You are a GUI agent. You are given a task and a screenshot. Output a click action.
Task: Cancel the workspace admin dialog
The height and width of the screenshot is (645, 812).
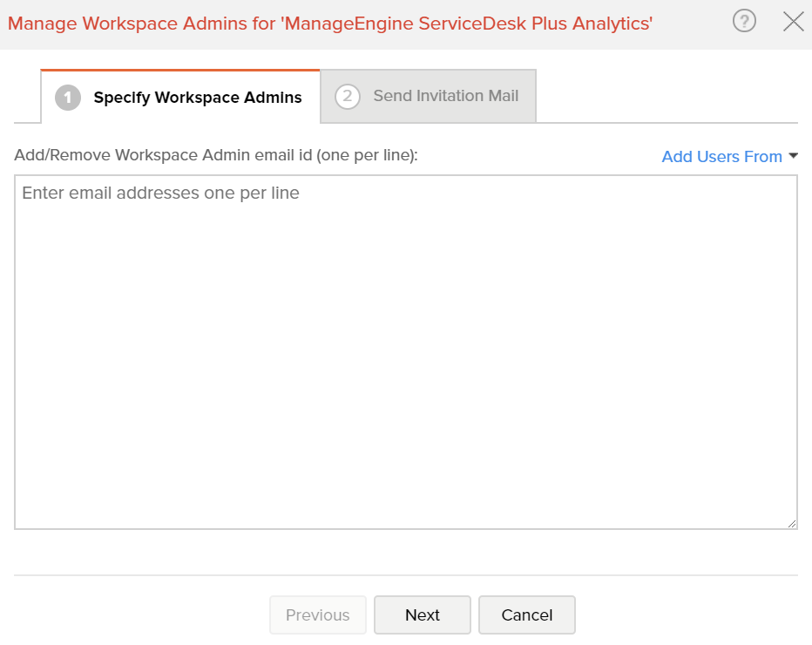click(x=527, y=615)
